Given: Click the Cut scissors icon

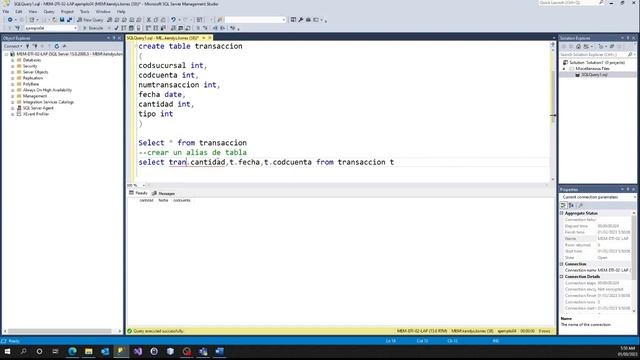Looking at the screenshot, I should click(x=149, y=20).
